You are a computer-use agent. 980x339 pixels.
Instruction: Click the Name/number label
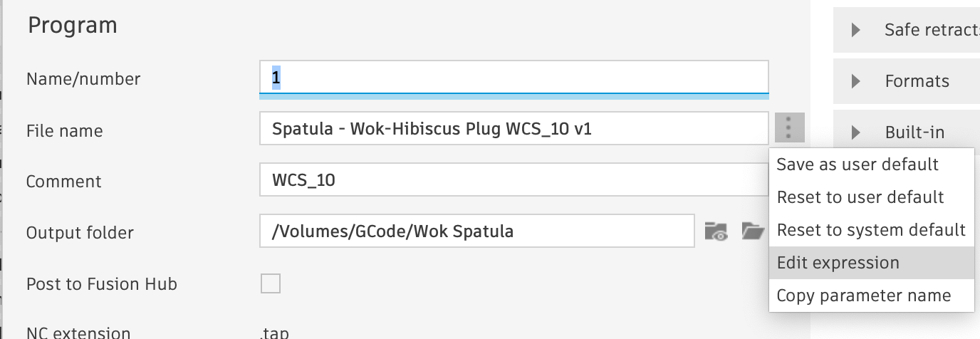coord(83,79)
